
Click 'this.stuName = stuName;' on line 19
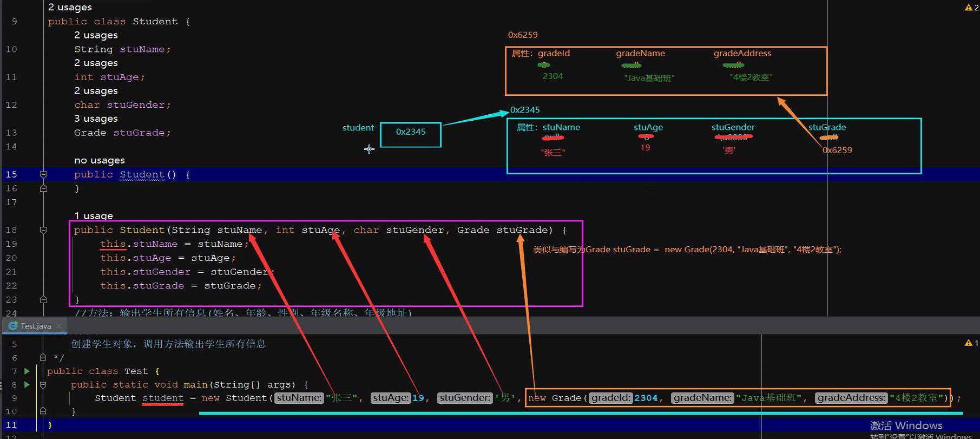click(x=174, y=244)
